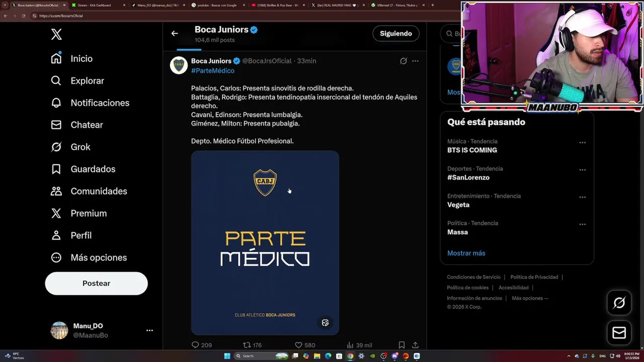The image size is (644, 362).
Task: Open the floating Grok button at bottom right
Action: [x=619, y=303]
